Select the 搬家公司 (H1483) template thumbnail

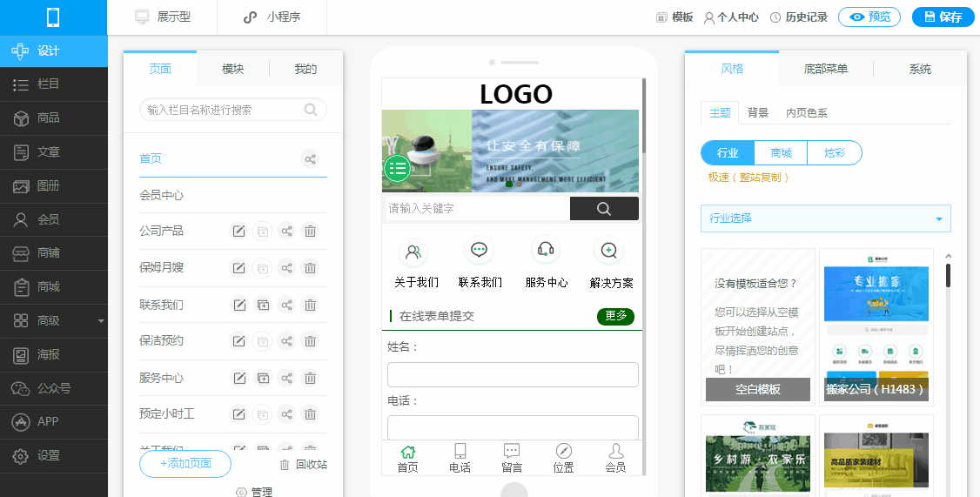(876, 326)
